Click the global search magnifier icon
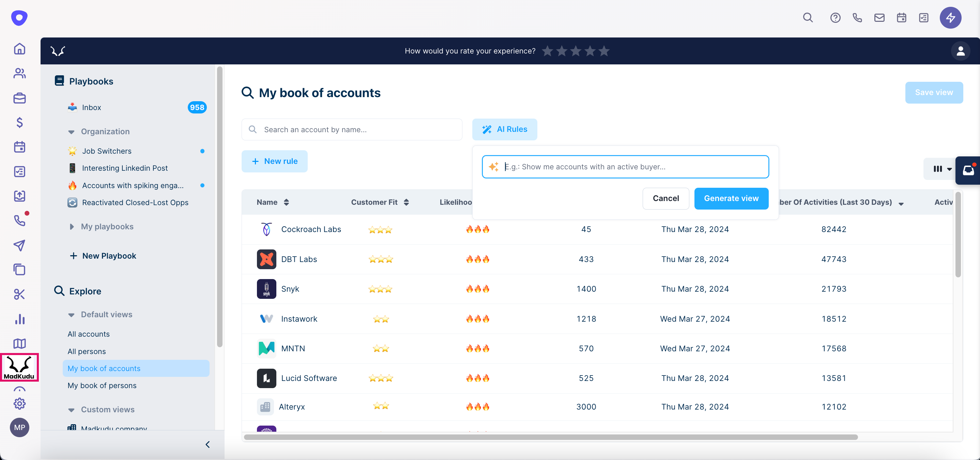This screenshot has width=980, height=460. (808, 17)
